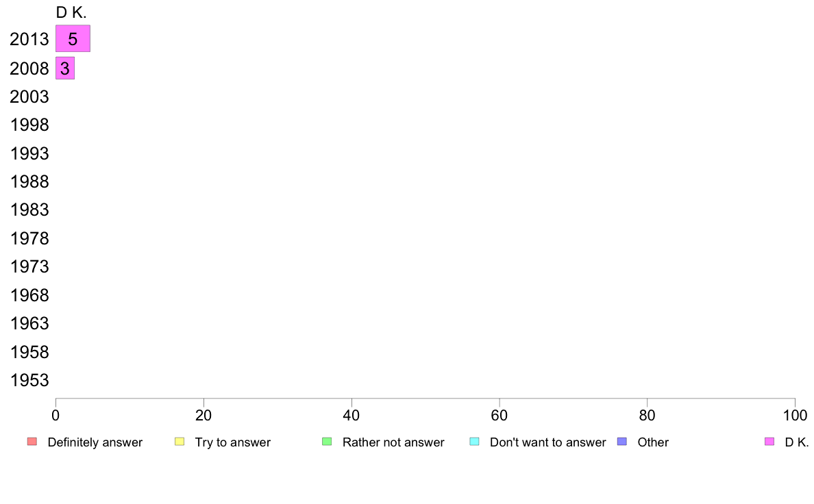This screenshot has width=814, height=504.
Task: Click the pink 2008 bar showing 3
Action: [65, 68]
